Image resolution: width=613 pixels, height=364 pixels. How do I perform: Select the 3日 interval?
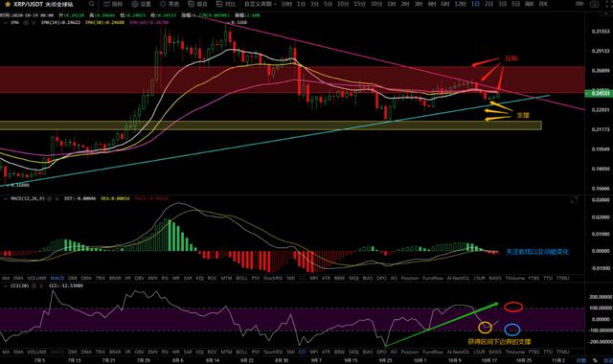coord(502,4)
